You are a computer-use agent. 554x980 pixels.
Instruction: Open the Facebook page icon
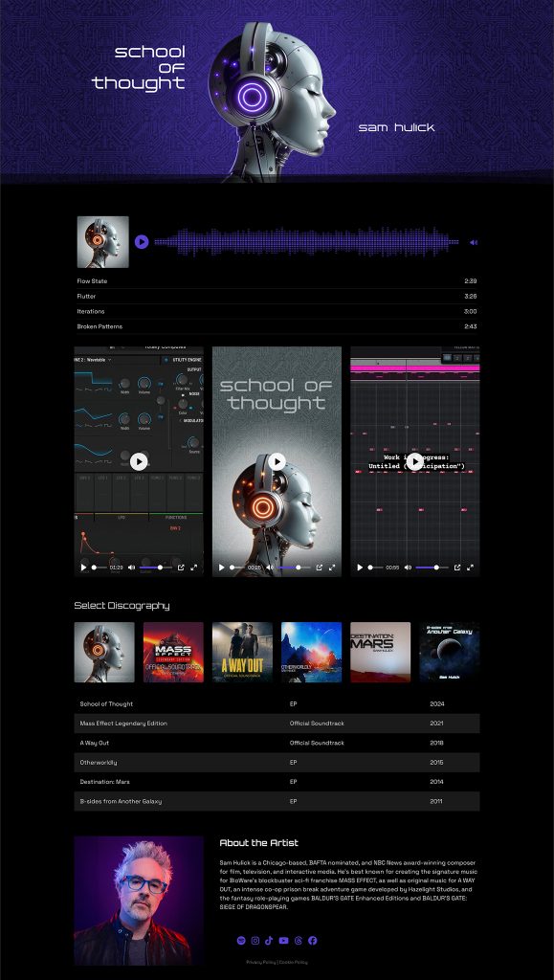pos(312,941)
